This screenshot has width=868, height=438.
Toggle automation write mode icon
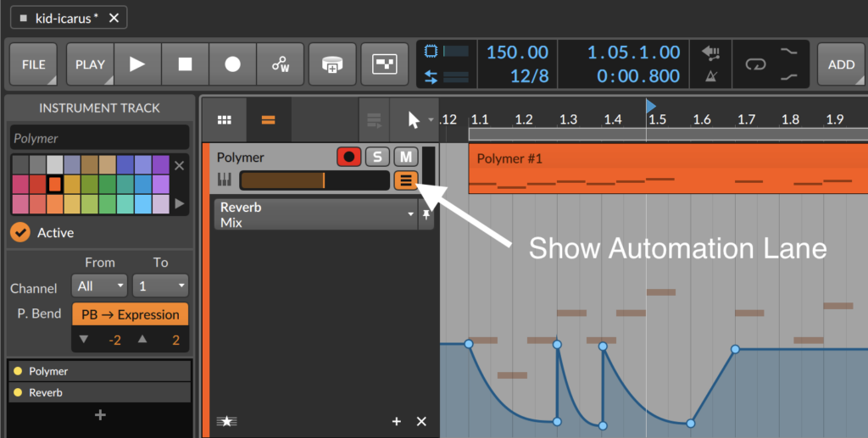tap(281, 64)
